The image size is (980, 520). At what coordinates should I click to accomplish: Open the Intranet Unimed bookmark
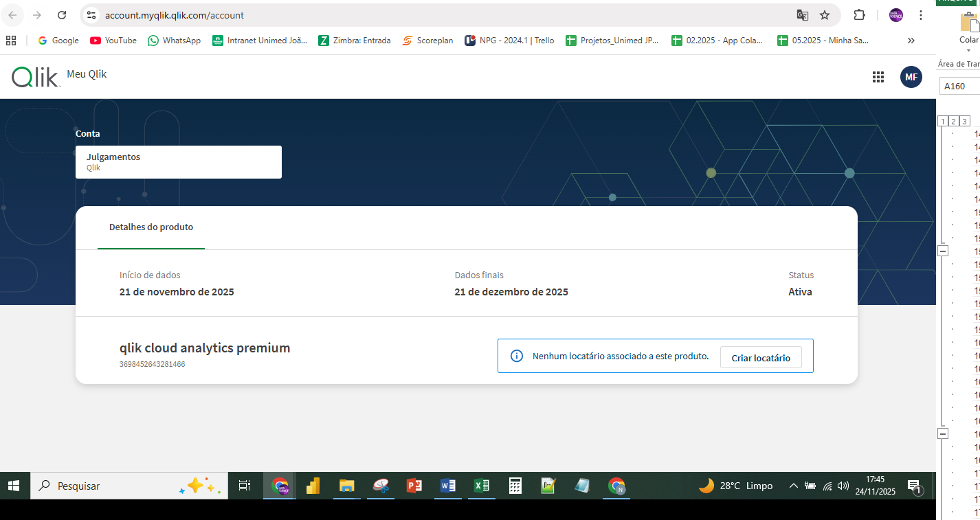pyautogui.click(x=260, y=41)
